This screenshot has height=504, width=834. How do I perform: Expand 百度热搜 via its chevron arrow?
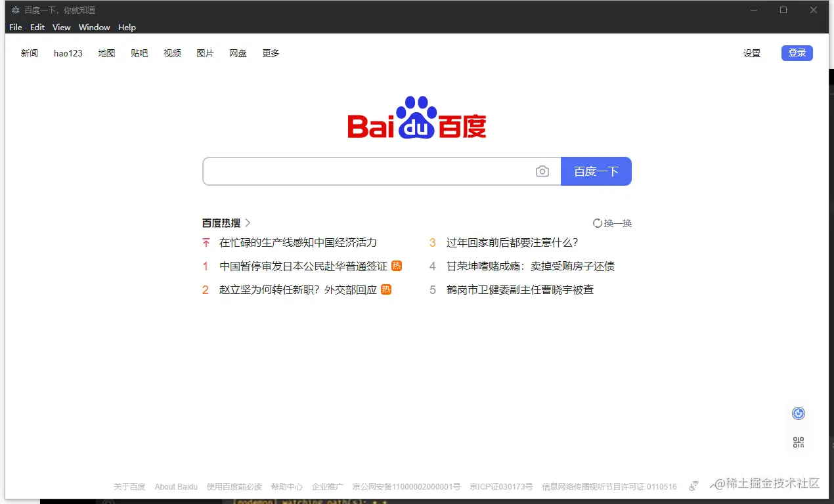[x=248, y=223]
